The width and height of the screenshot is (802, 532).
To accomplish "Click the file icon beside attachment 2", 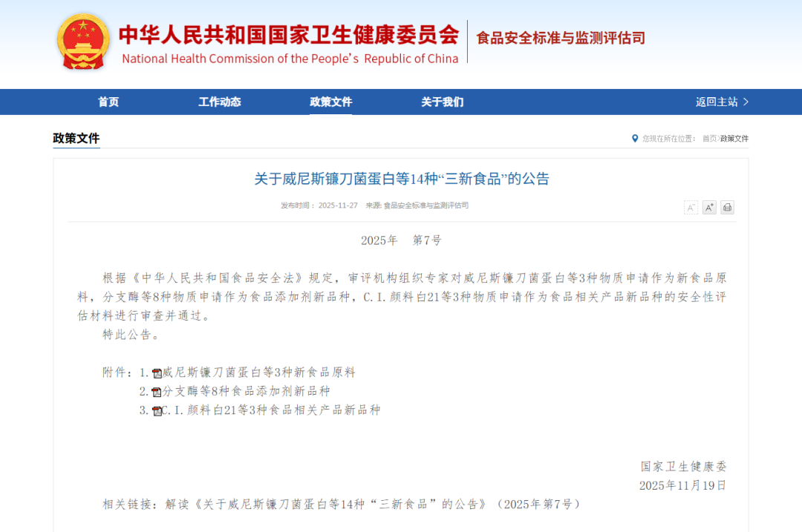I will [156, 391].
